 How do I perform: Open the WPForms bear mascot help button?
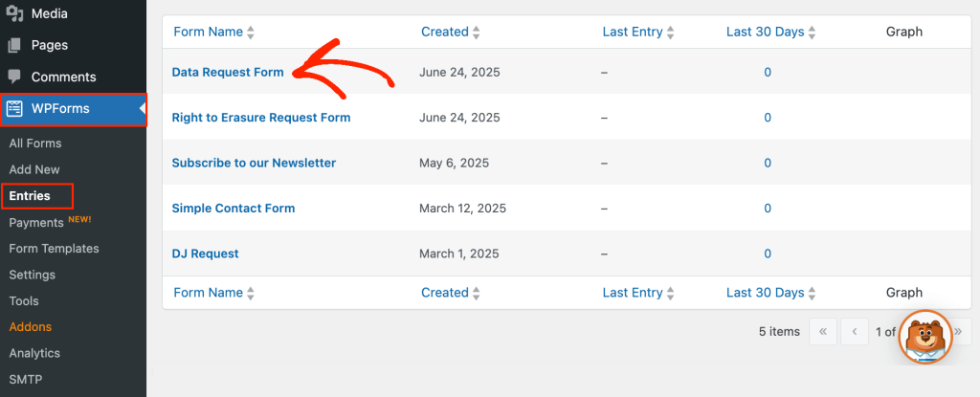coord(925,337)
